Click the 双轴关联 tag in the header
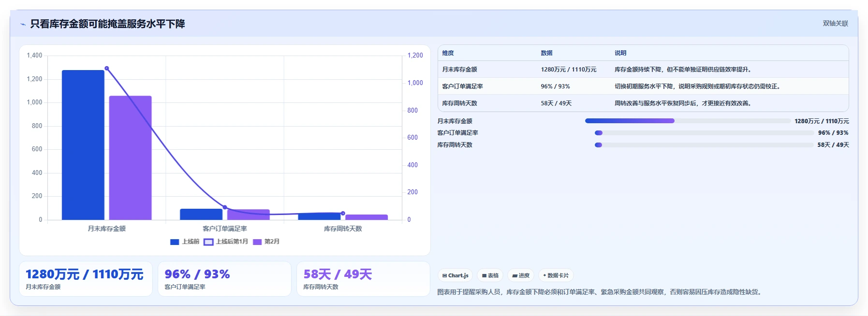The width and height of the screenshot is (868, 316). 835,23
